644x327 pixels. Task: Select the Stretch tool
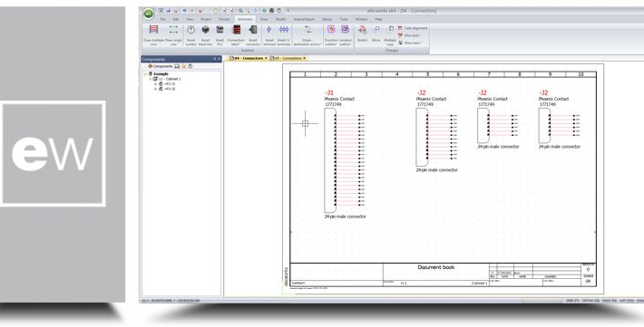(362, 34)
